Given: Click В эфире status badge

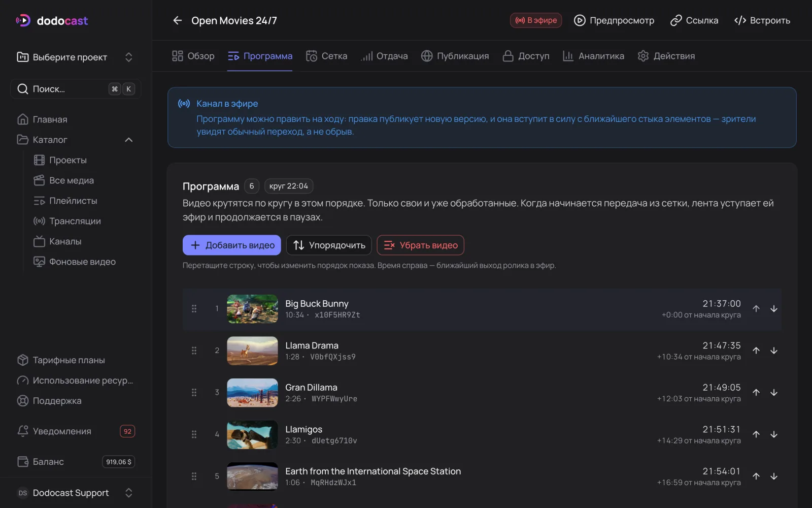Looking at the screenshot, I should click(536, 20).
